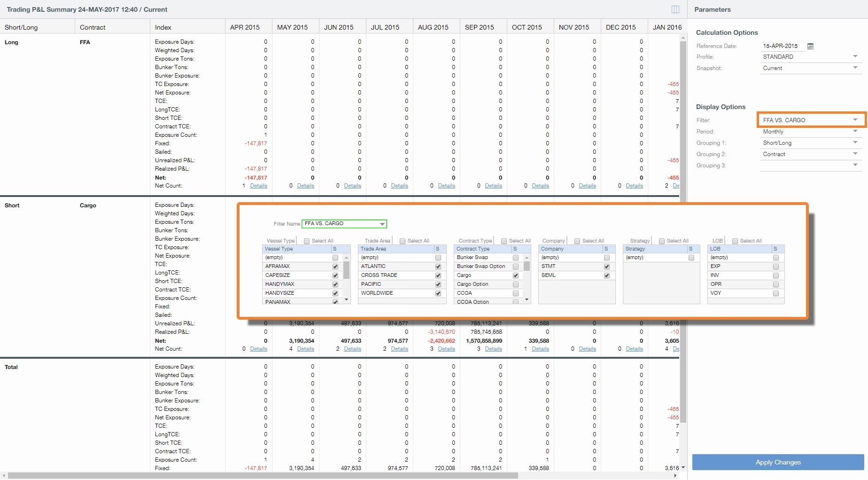Enable the Bunker Swap contract type
This screenshot has height=480, width=868.
(x=515, y=258)
